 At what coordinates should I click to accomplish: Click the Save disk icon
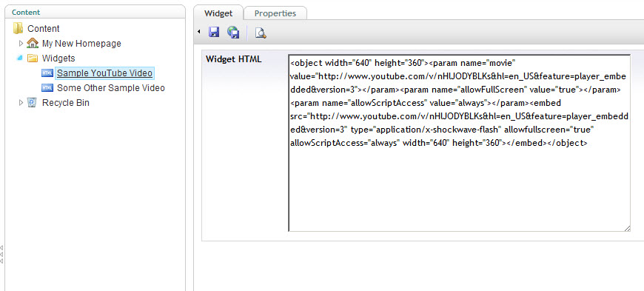tap(214, 32)
